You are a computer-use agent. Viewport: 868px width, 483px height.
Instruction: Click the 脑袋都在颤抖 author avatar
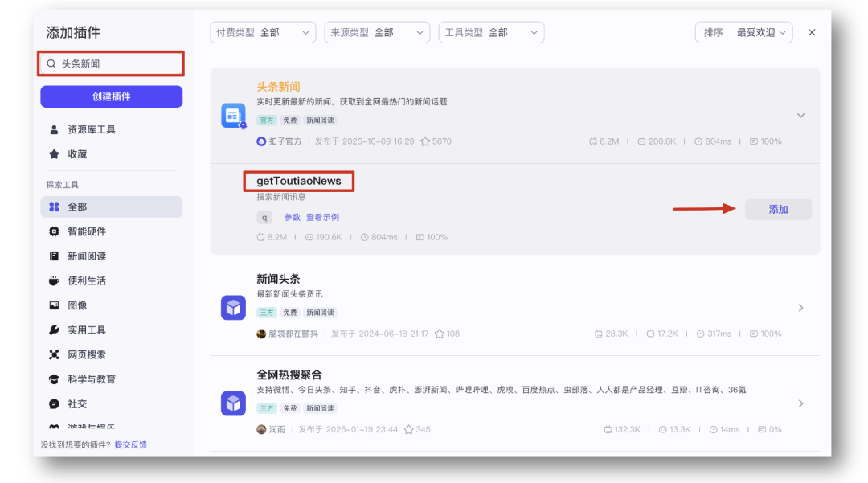261,334
